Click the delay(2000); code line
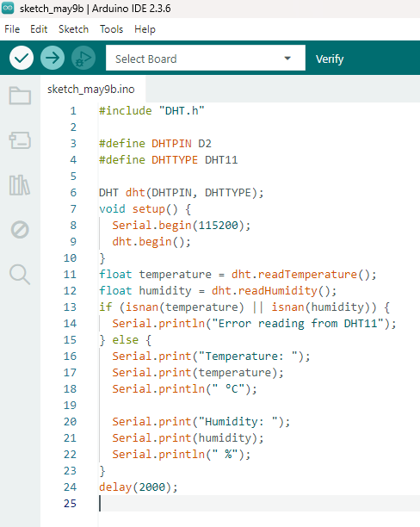420x527 pixels. 138,487
